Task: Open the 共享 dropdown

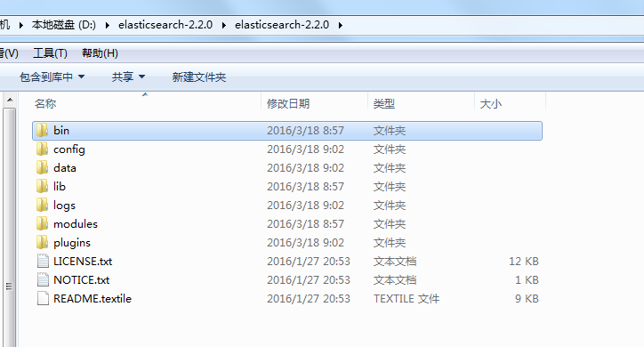Action: [129, 77]
